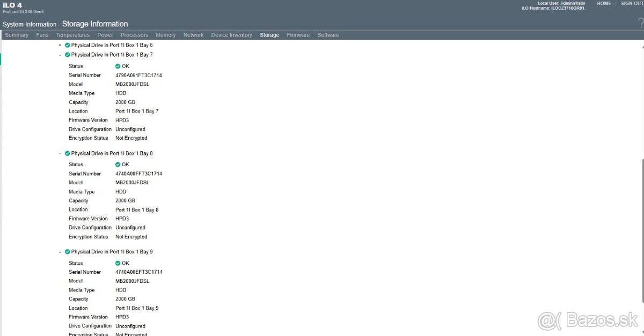The image size is (644, 336).
Task: Go to the Firmware tab
Action: tap(298, 35)
